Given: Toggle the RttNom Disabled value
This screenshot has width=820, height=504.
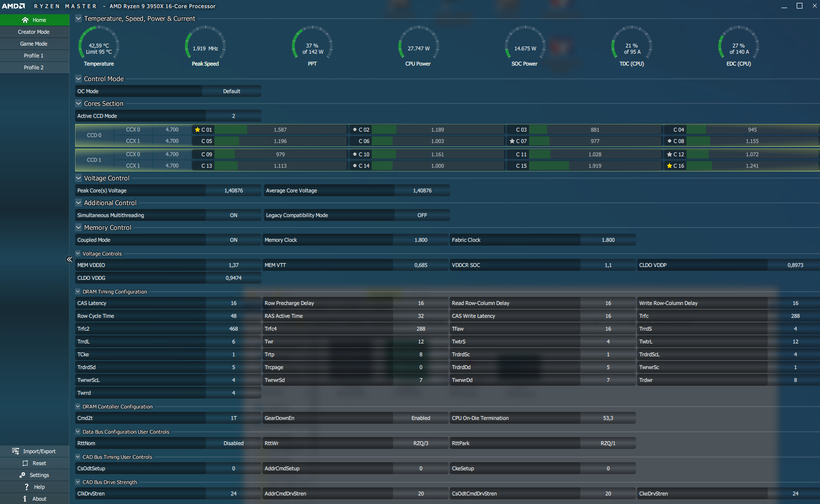Looking at the screenshot, I should click(233, 443).
